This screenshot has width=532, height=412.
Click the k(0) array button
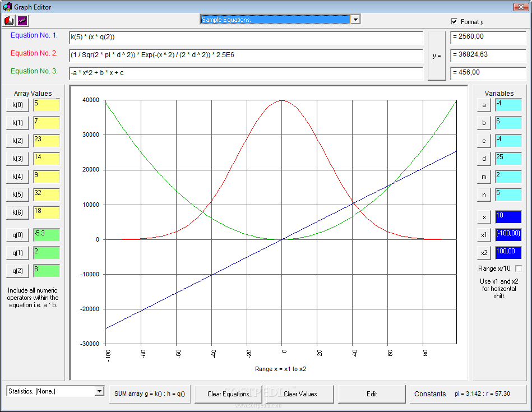point(17,105)
